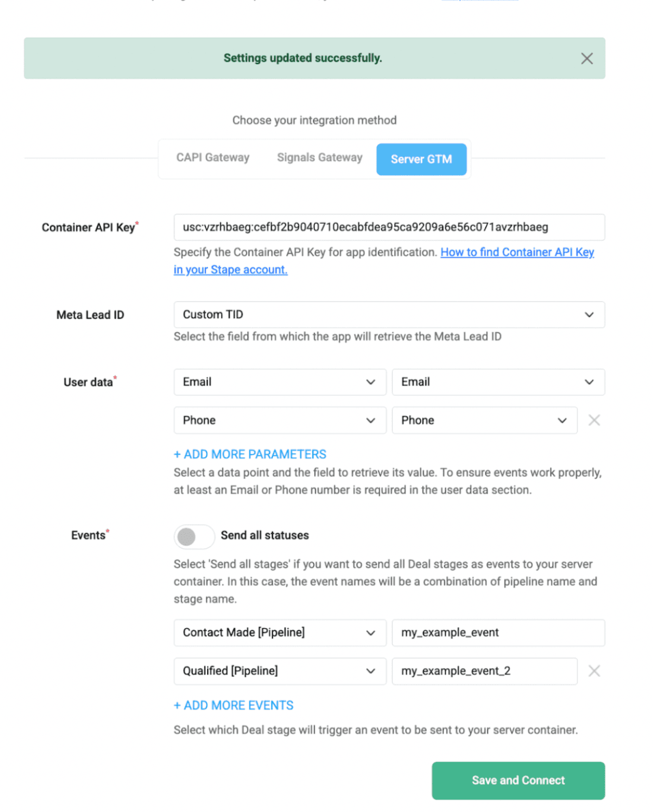The image size is (653, 812).
Task: Switch to the CAPI Gateway tab
Action: coord(213,158)
